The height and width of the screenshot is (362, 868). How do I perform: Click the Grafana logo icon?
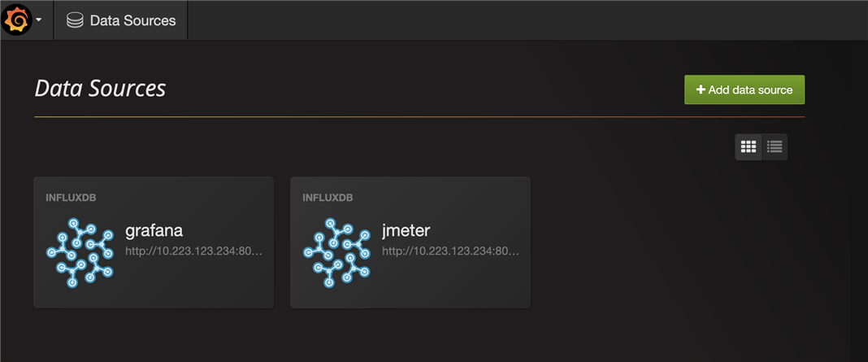(x=17, y=20)
